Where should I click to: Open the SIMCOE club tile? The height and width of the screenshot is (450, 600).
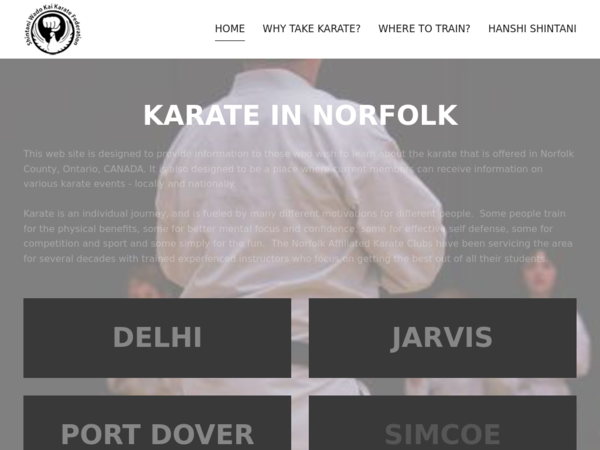coord(443,423)
